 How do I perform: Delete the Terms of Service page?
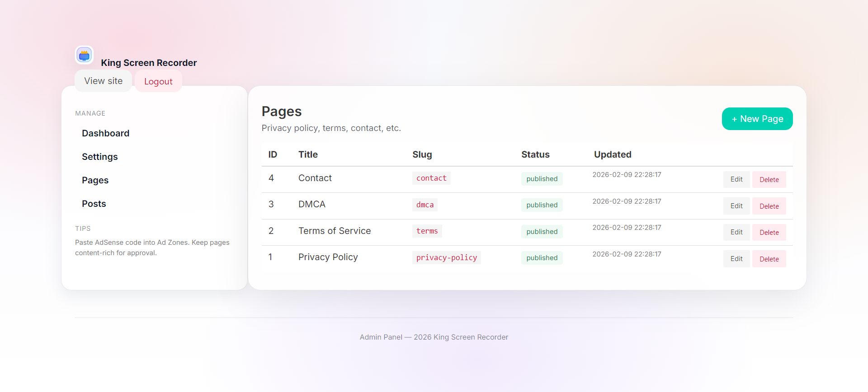pyautogui.click(x=769, y=232)
